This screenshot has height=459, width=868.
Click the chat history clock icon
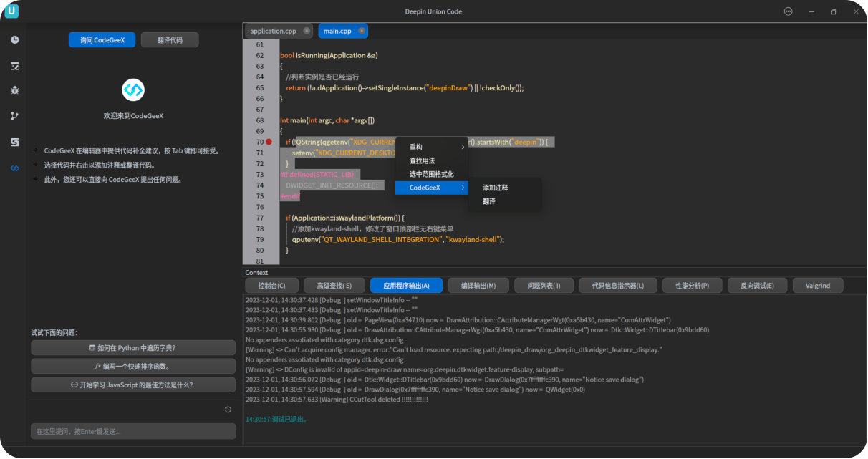coord(228,410)
